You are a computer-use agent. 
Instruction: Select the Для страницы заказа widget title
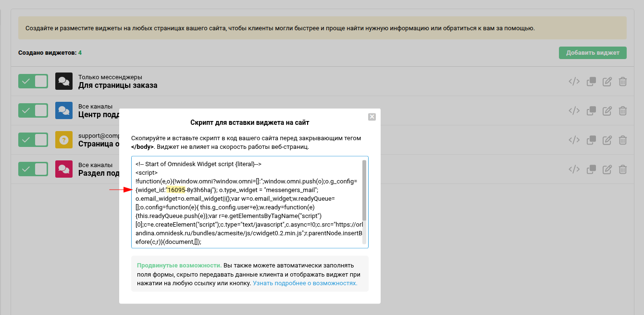(118, 85)
